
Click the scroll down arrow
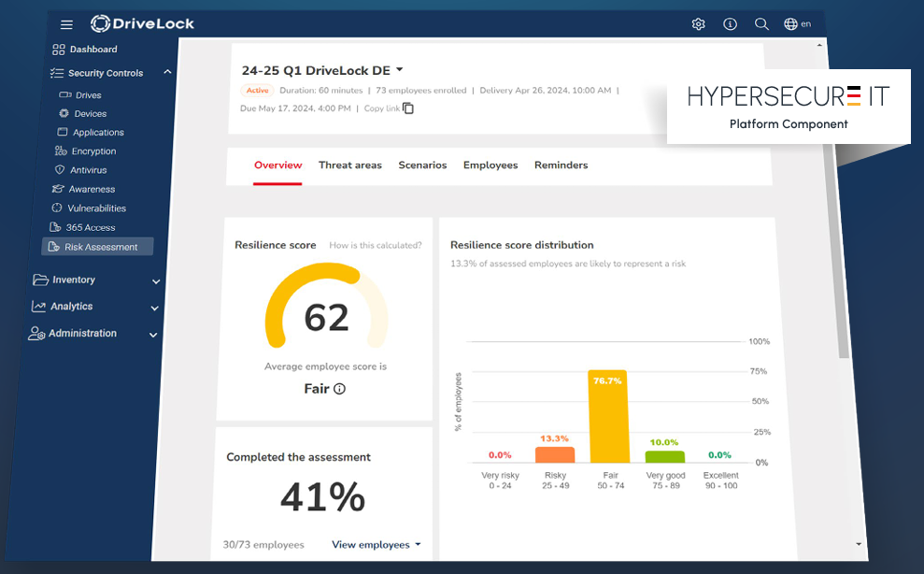[859, 544]
